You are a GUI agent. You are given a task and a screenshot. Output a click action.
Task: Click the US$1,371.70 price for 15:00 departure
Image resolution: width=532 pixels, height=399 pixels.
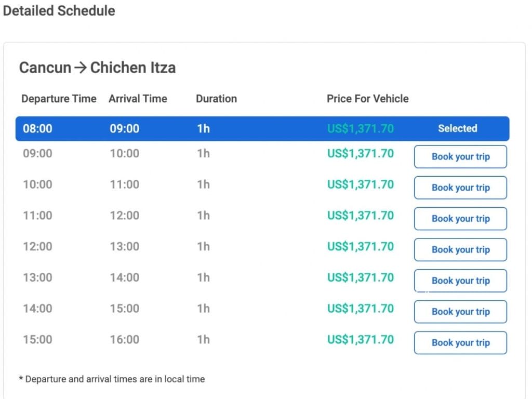360,340
